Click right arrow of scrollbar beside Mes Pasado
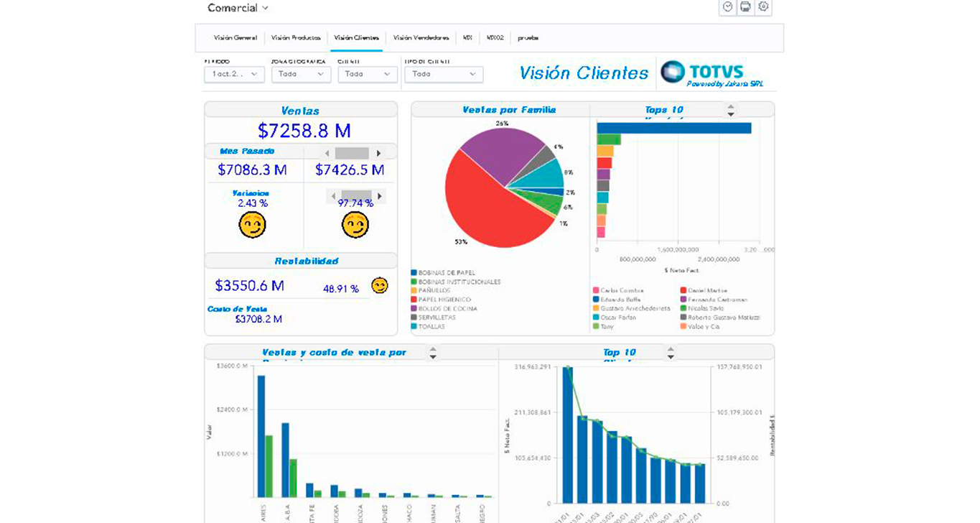The width and height of the screenshot is (980, 523). point(379,153)
